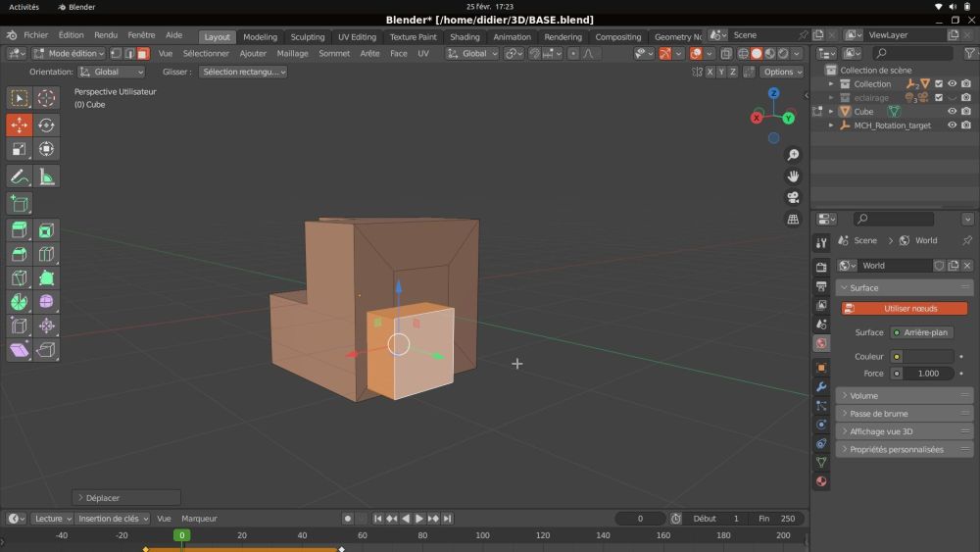Select the Cursor tool

click(46, 98)
